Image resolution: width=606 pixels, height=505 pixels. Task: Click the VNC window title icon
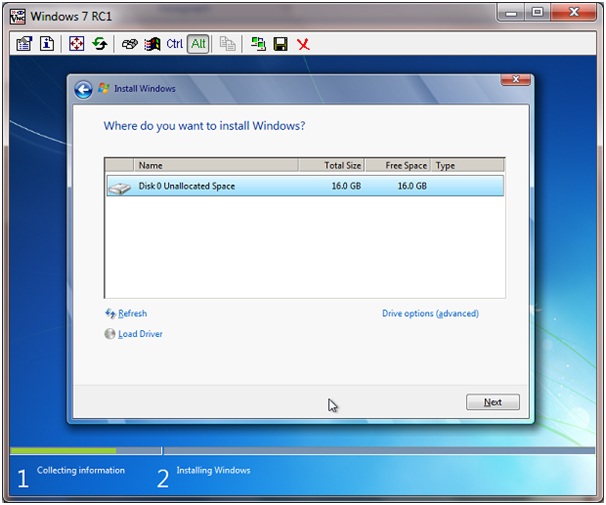tap(18, 17)
